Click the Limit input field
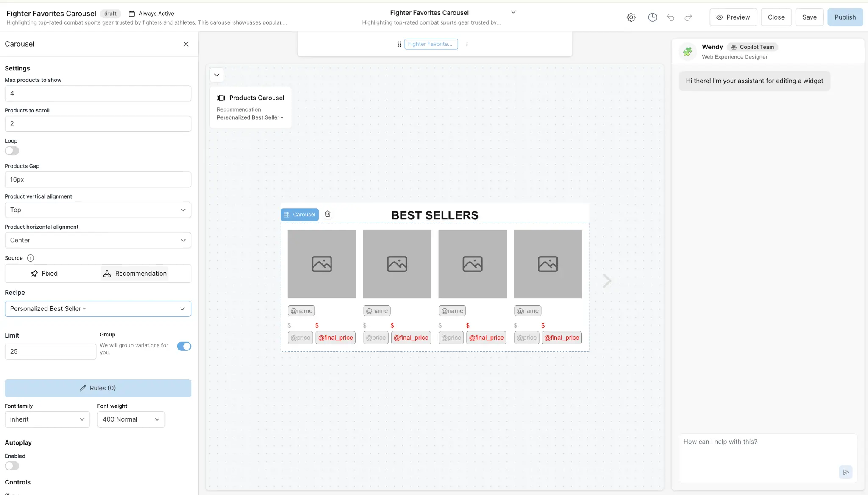This screenshot has width=868, height=495. [50, 352]
